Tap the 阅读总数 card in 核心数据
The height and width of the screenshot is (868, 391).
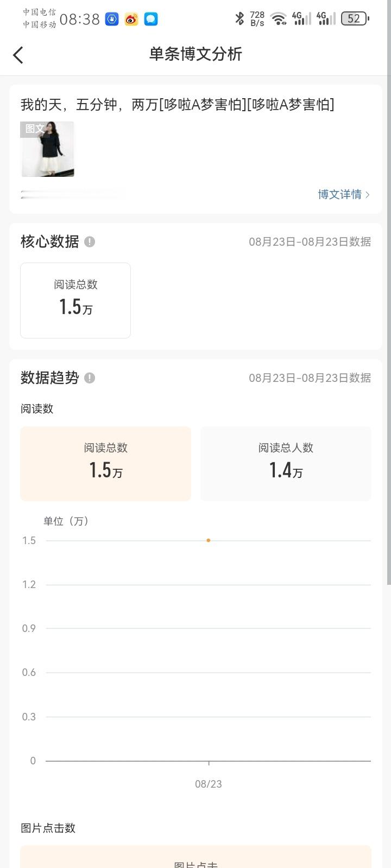point(75,301)
